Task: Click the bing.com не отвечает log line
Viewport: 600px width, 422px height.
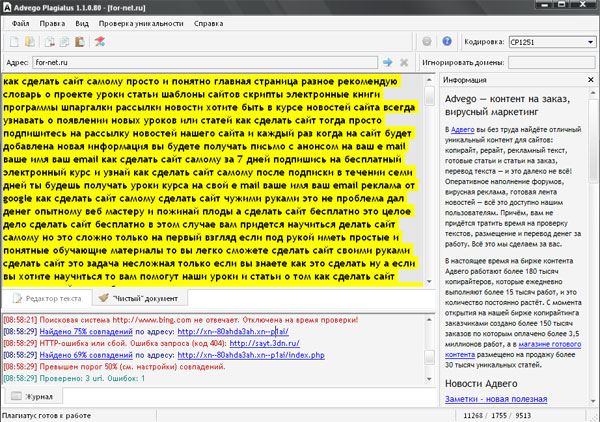Action: tap(181, 320)
